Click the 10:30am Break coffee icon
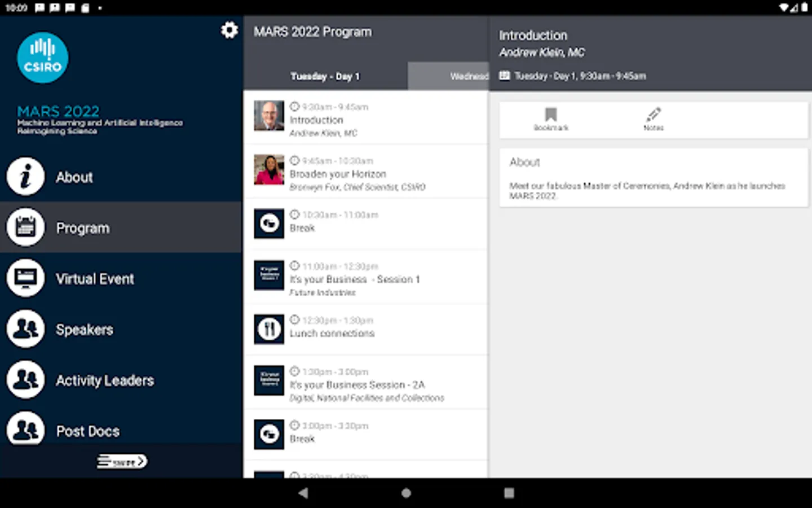Screen dimensions: 812x508 pos(269,224)
